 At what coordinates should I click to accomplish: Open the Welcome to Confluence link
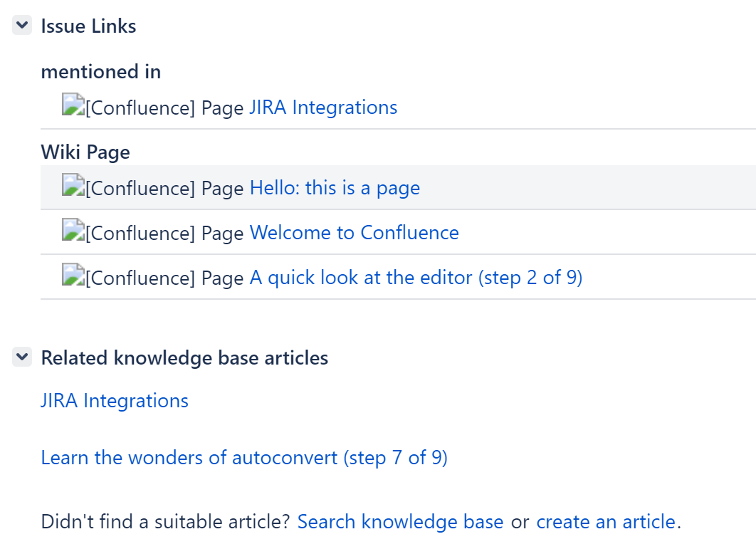pos(354,233)
